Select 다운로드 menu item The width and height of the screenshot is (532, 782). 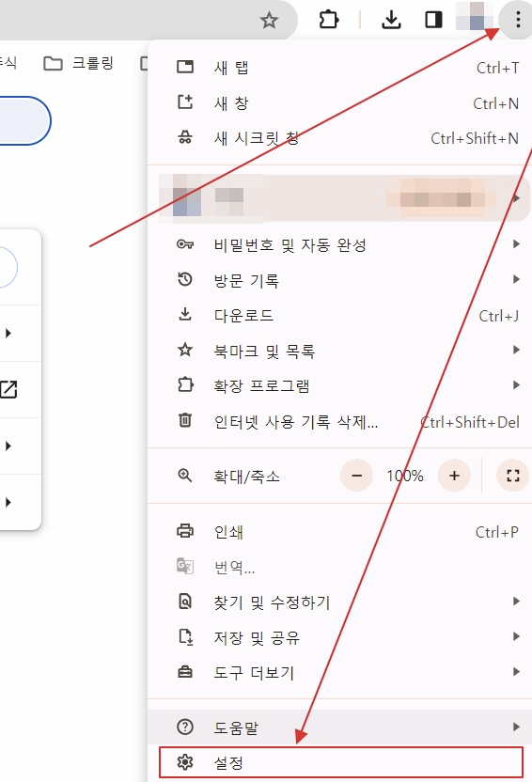click(x=340, y=315)
